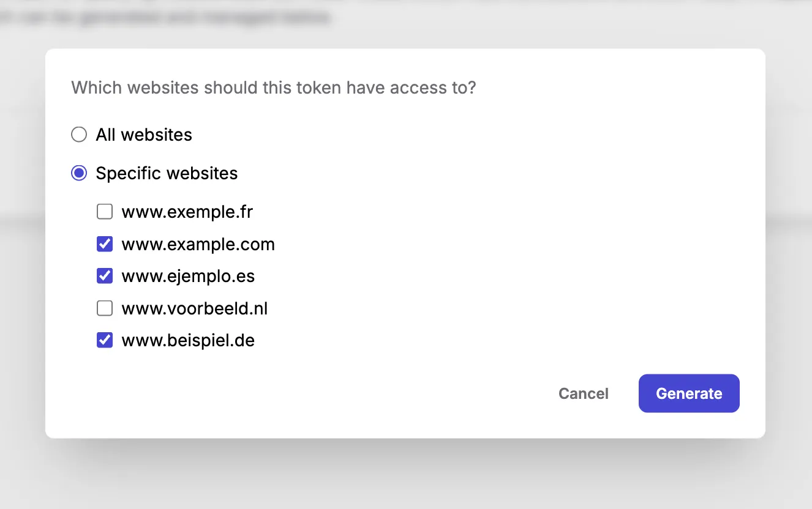This screenshot has width=812, height=509.
Task: Untick the www.beispiel.de checkbox
Action: 105,340
